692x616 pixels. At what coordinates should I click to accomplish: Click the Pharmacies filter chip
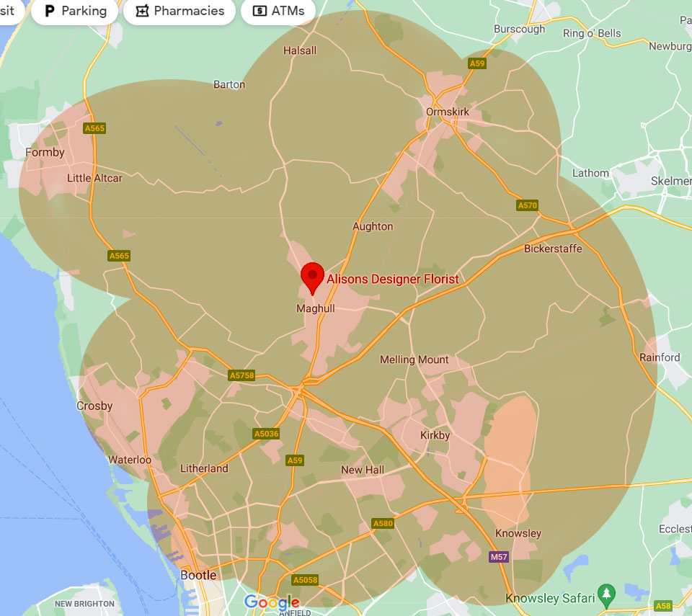click(x=179, y=11)
